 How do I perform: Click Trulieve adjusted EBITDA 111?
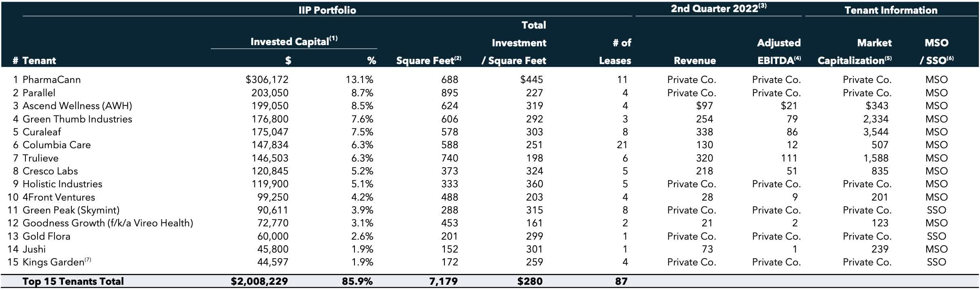788,158
